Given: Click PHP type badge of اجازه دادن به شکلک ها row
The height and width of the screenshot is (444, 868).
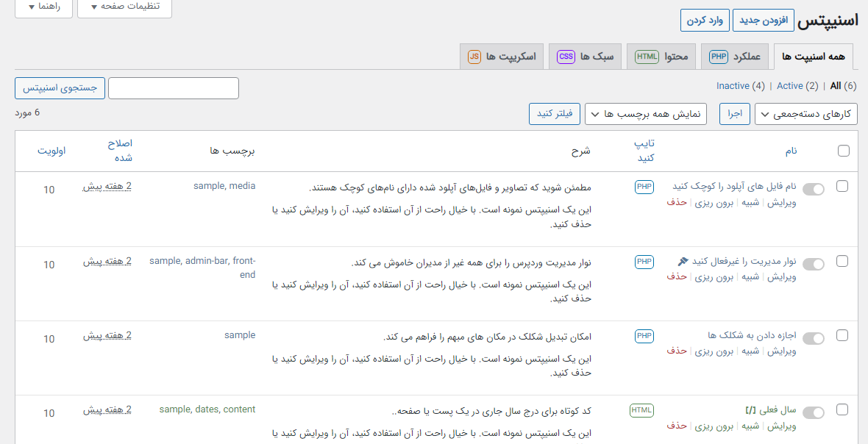Looking at the screenshot, I should [x=644, y=336].
